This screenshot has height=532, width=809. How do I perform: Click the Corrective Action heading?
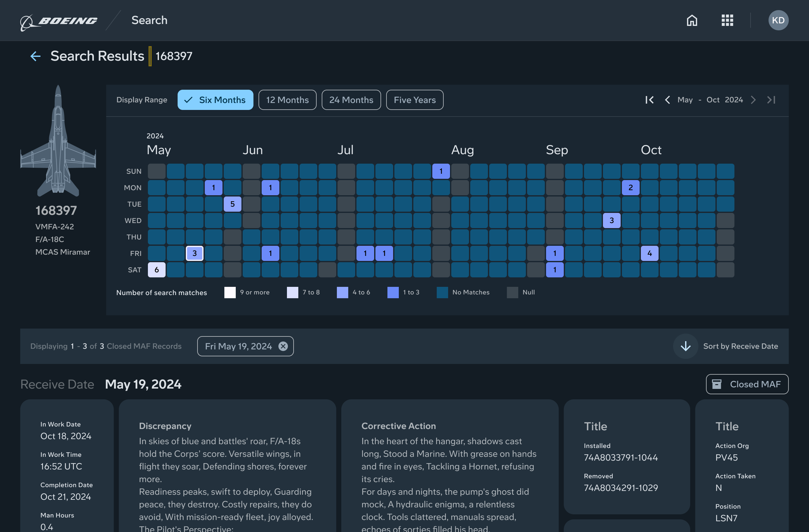[x=398, y=426]
